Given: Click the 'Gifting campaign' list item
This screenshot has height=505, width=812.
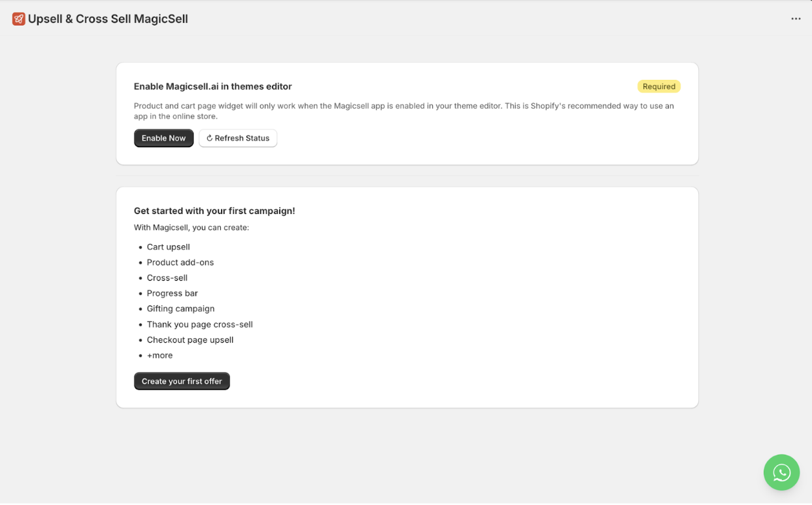Looking at the screenshot, I should click(181, 309).
